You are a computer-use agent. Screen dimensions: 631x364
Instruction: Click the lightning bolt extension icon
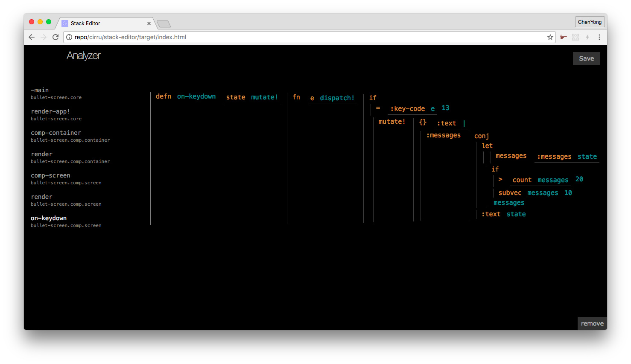pyautogui.click(x=587, y=37)
